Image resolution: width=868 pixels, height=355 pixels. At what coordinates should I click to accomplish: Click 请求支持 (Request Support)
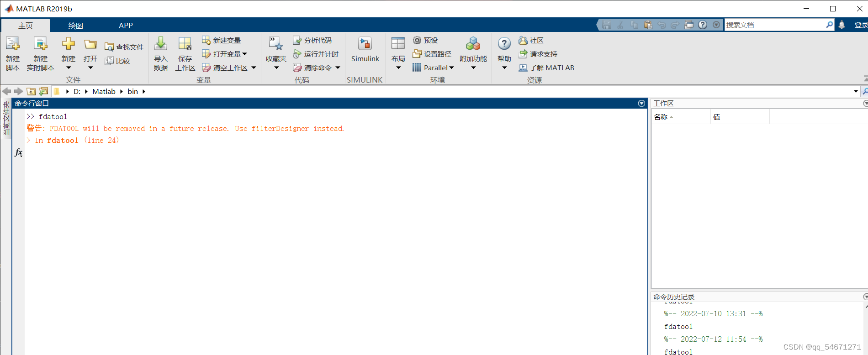click(538, 54)
